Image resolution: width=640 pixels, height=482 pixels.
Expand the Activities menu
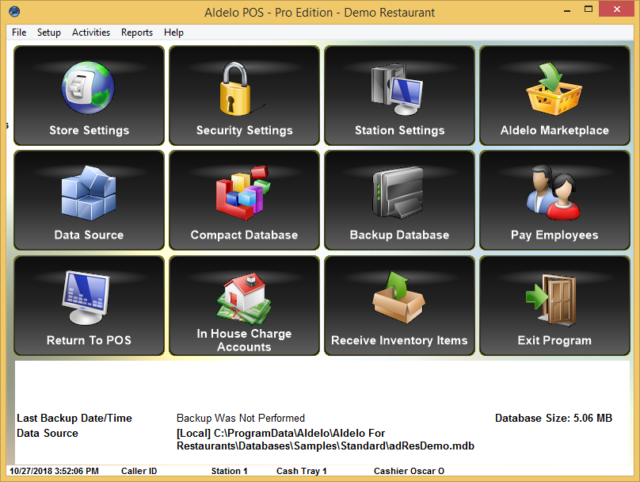tap(91, 32)
